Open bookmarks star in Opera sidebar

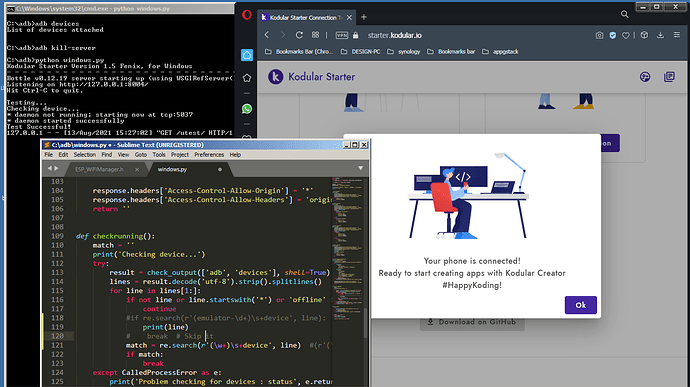pyautogui.click(x=247, y=78)
